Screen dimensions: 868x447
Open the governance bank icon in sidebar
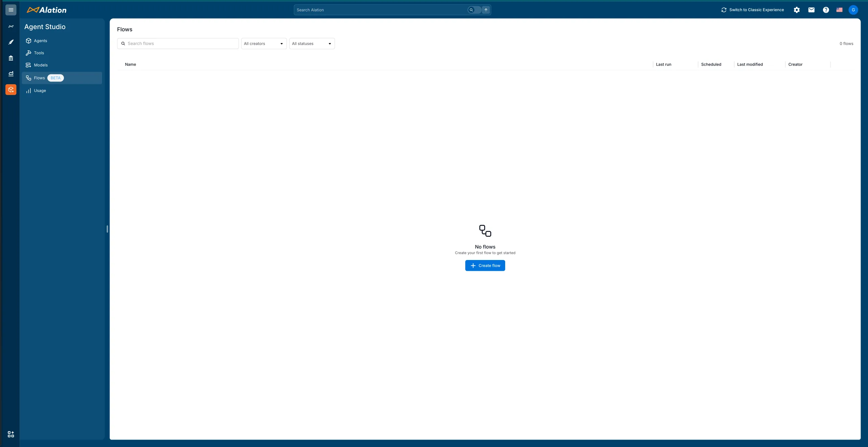click(x=10, y=58)
